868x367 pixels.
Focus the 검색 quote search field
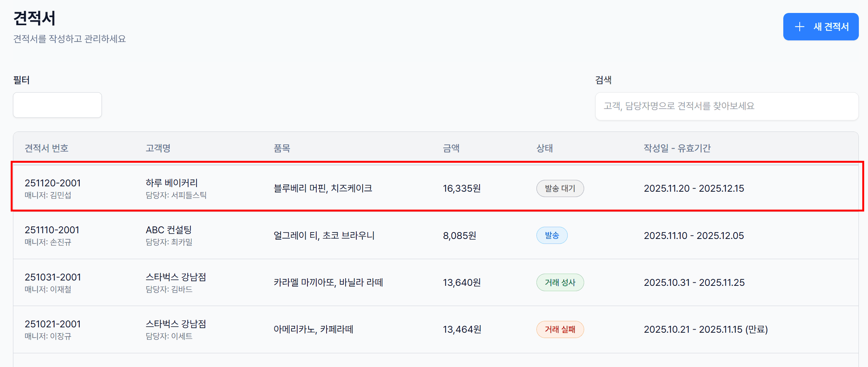(x=727, y=106)
